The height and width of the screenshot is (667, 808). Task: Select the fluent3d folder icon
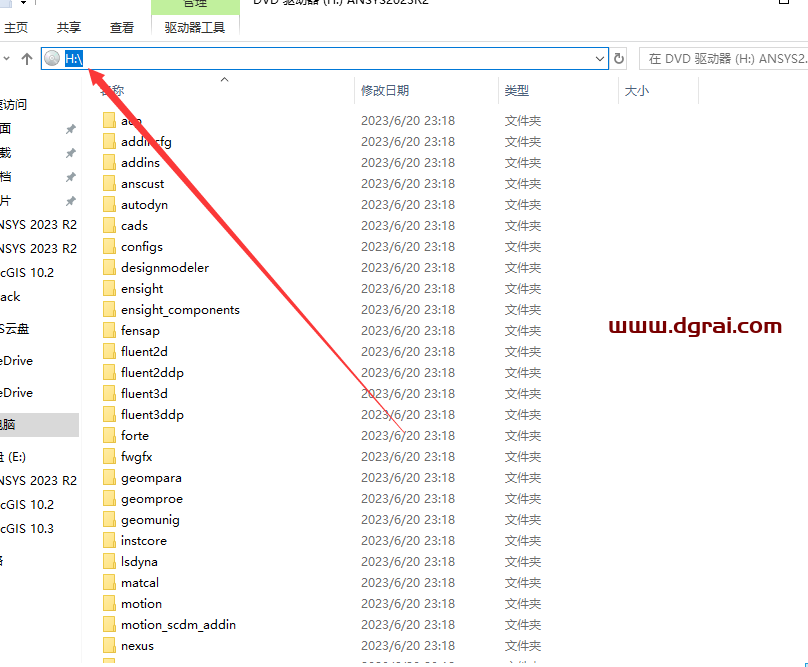(109, 393)
